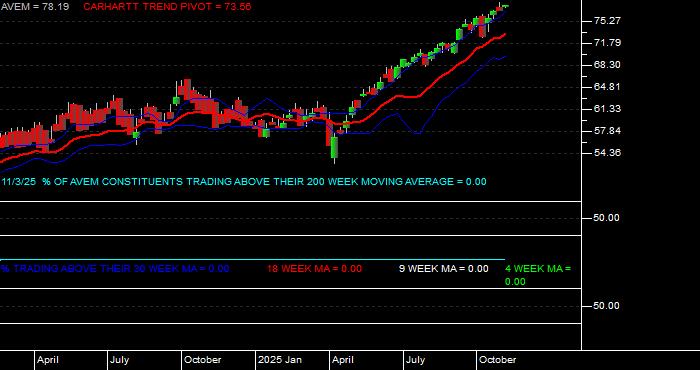Image resolution: width=700 pixels, height=370 pixels.
Task: Click the 9 WEEK MA = 0.00 label
Action: pos(444,269)
